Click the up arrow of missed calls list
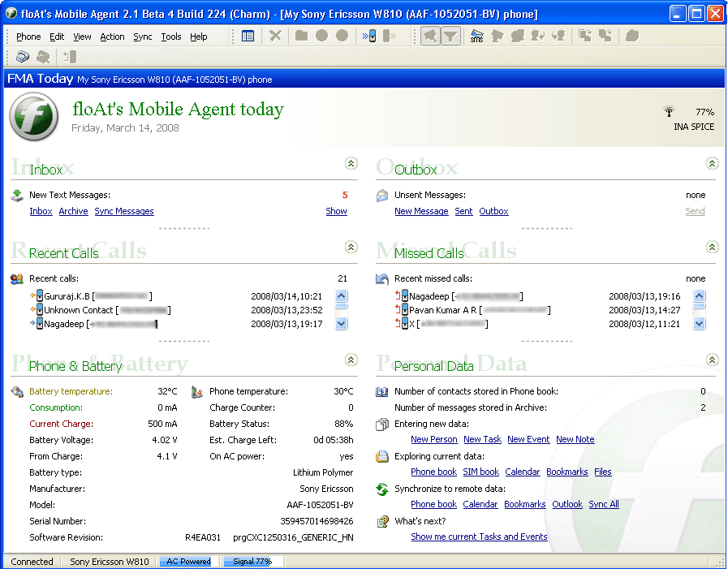Image resolution: width=728 pixels, height=569 pixels. [x=700, y=296]
